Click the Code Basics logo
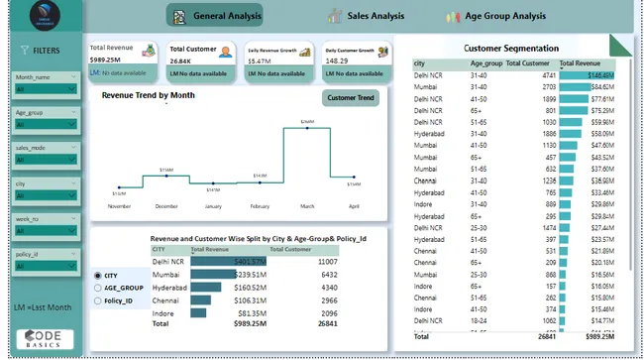The height and width of the screenshot is (360, 644). 46,339
